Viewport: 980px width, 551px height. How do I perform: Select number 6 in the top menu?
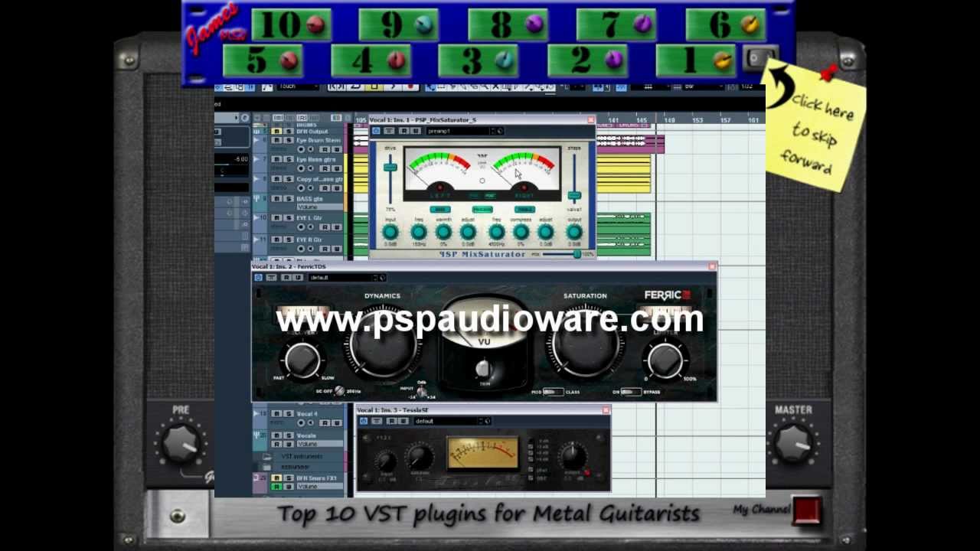(726, 24)
